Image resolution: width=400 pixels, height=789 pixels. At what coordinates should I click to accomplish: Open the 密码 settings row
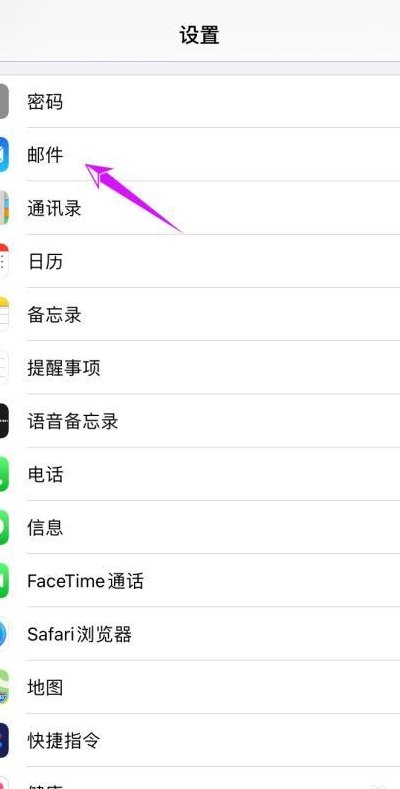pyautogui.click(x=200, y=102)
